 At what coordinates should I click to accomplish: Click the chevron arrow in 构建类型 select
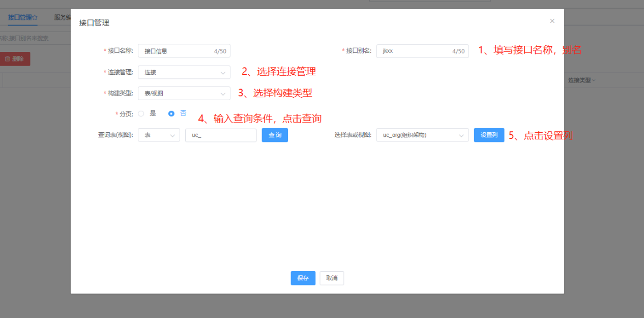(x=223, y=94)
